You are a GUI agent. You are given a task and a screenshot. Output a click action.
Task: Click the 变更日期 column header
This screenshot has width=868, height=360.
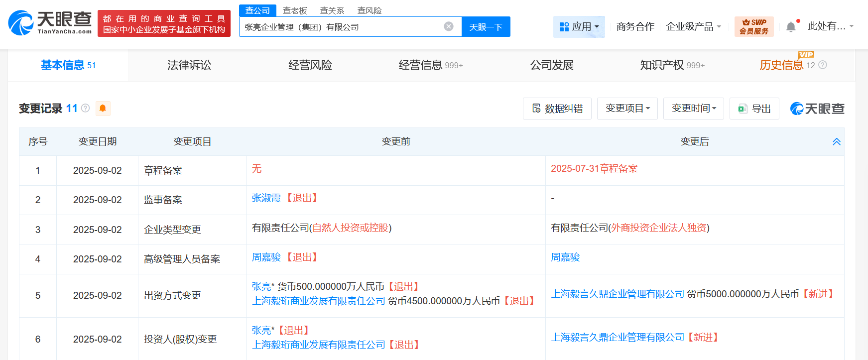[98, 141]
